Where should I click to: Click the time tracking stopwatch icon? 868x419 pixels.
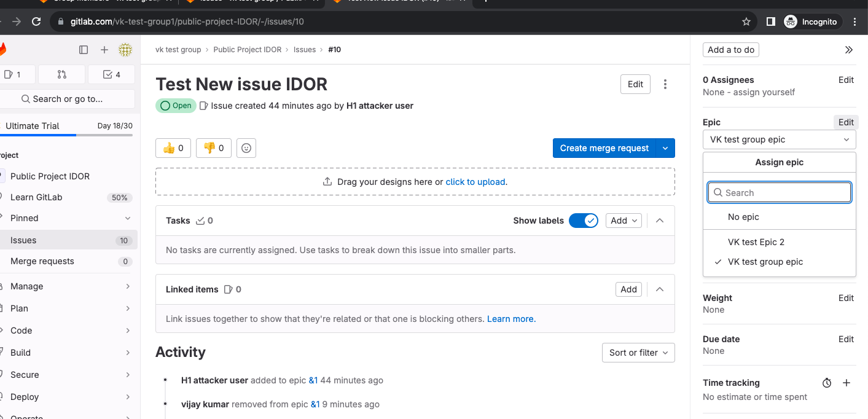click(827, 383)
